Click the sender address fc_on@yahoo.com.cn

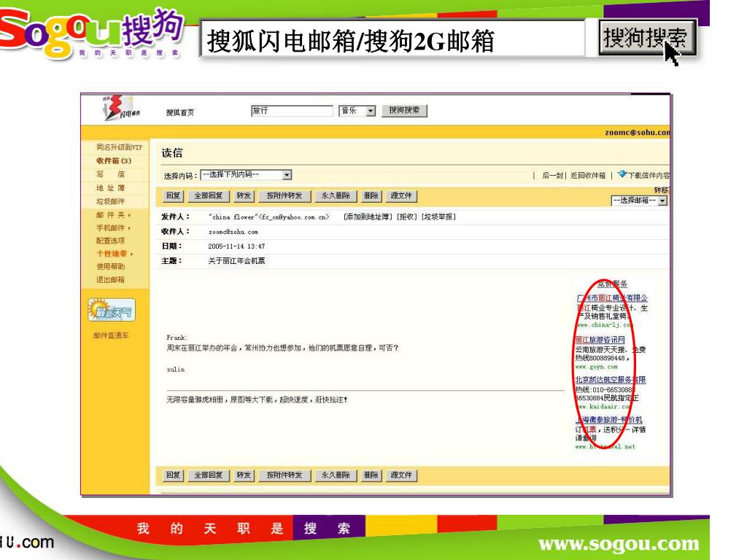[x=293, y=217]
